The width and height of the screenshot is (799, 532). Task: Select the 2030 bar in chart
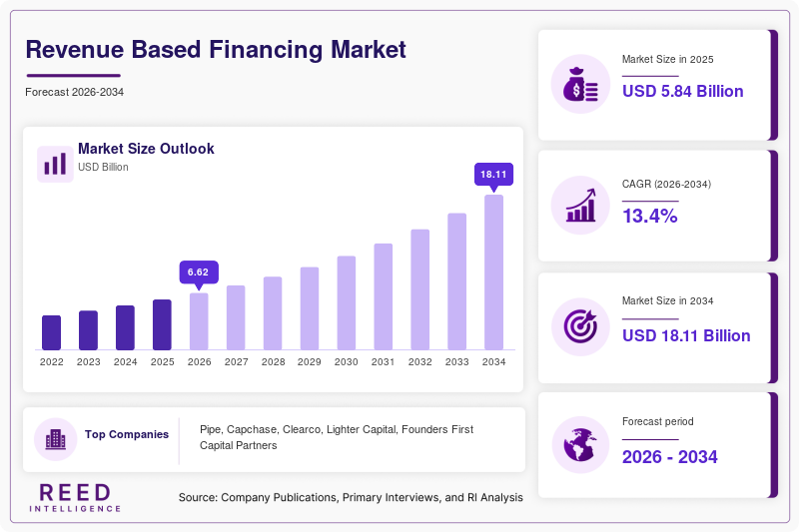[347, 302]
